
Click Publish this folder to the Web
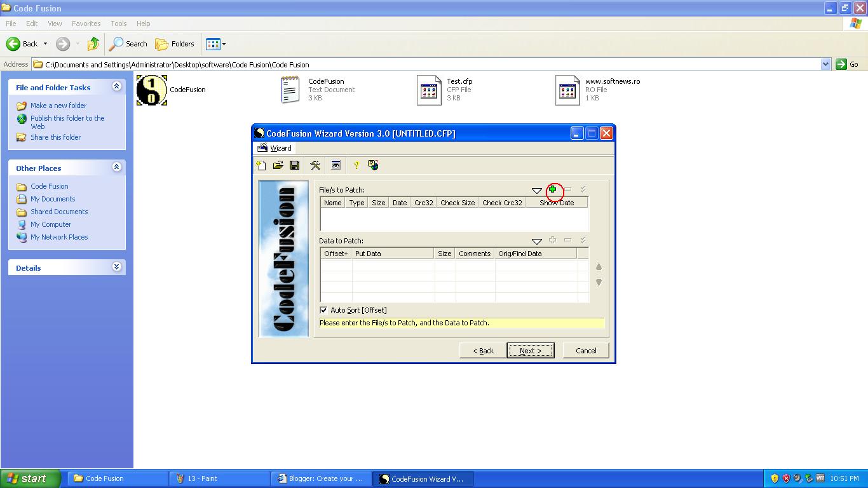click(67, 122)
